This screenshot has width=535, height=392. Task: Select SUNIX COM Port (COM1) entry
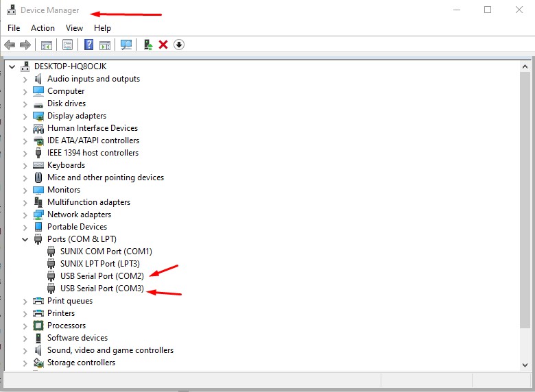pyautogui.click(x=106, y=252)
